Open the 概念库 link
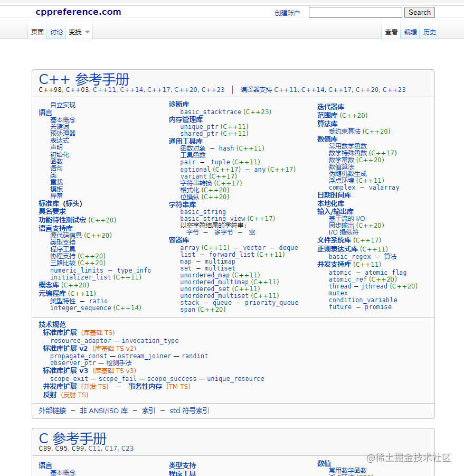The image size is (464, 476). pos(49,285)
